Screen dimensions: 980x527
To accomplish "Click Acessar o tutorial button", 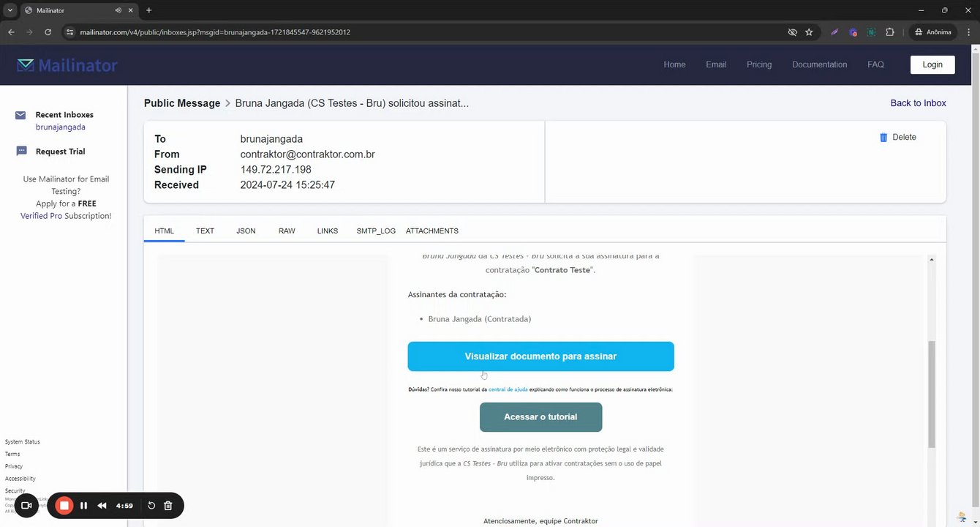I will coord(540,417).
